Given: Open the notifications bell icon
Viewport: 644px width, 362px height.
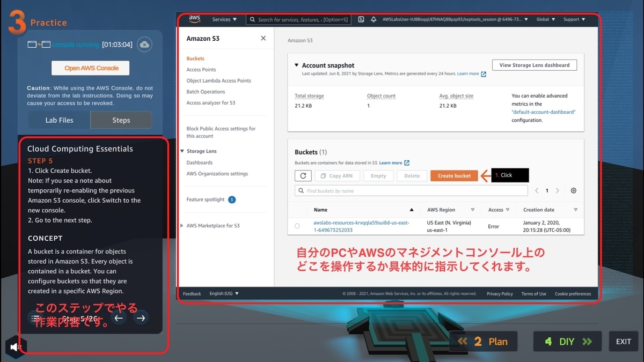Looking at the screenshot, I should tap(374, 19).
